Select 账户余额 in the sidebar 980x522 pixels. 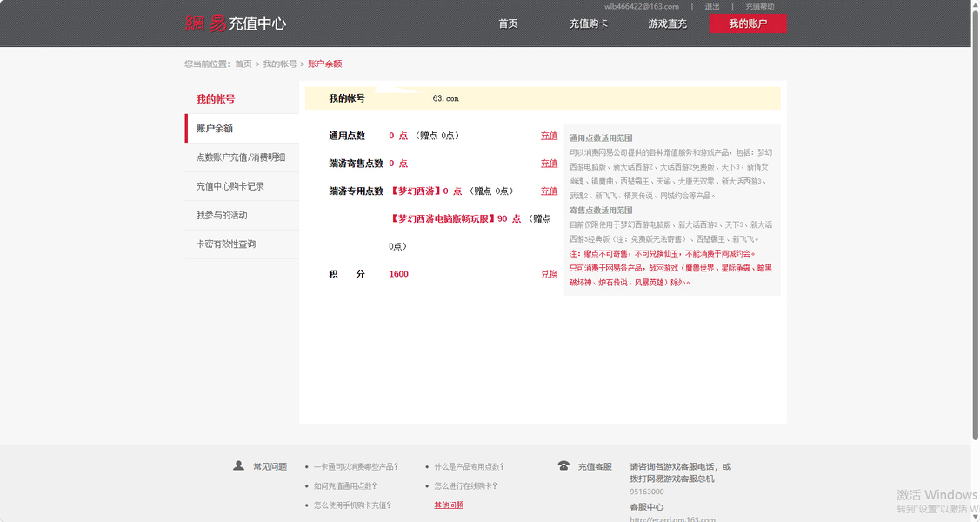click(x=242, y=128)
